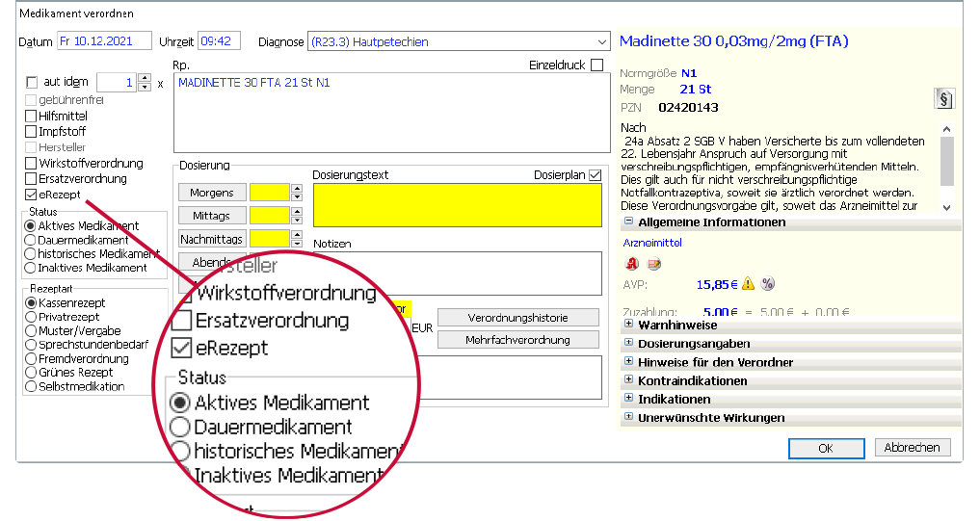The height and width of the screenshot is (521, 980).
Task: Click the yellow warning triangle next to AVP
Action: click(x=748, y=284)
